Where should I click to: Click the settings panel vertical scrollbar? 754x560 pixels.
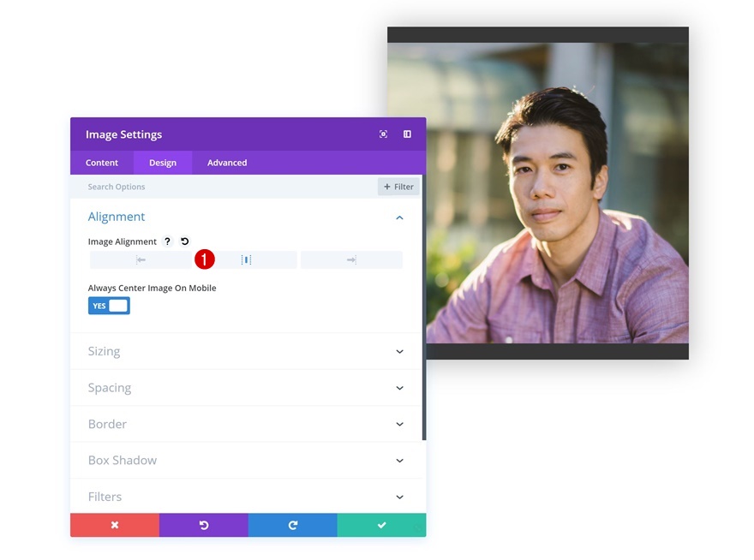coord(424,307)
